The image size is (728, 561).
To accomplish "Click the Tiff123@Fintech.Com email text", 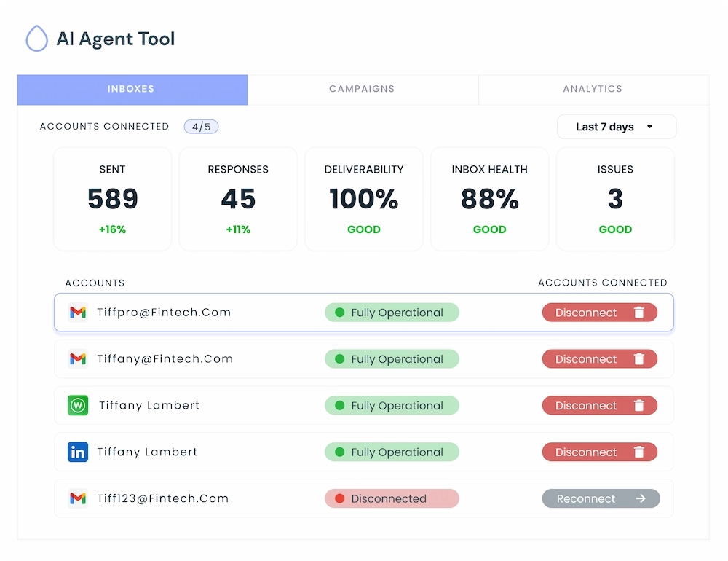I will (163, 498).
